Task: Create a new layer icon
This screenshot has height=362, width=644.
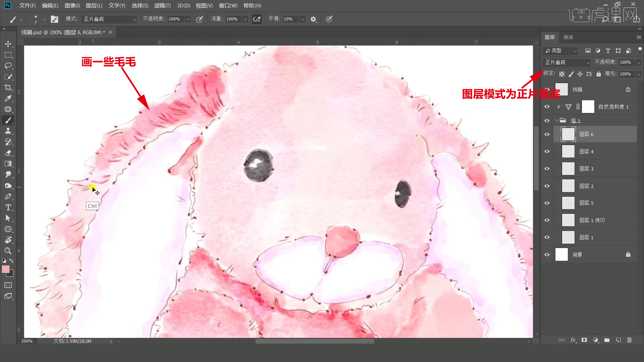Action: 618,340
